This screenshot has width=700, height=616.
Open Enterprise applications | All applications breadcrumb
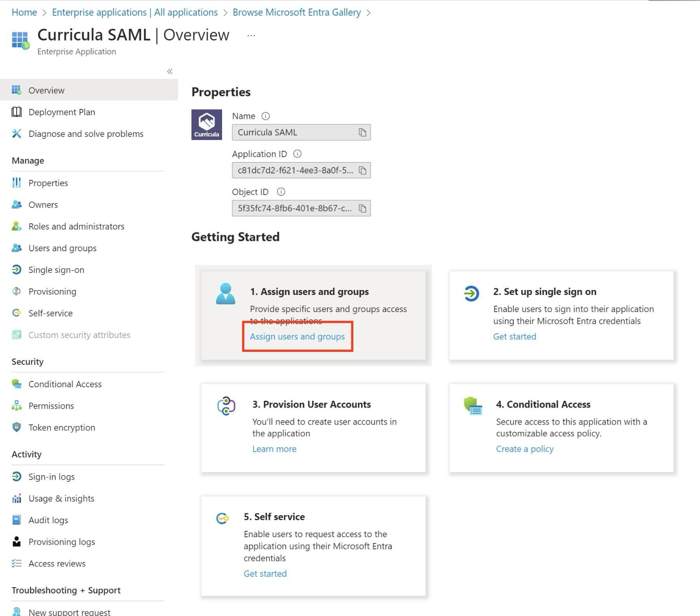[x=135, y=12]
